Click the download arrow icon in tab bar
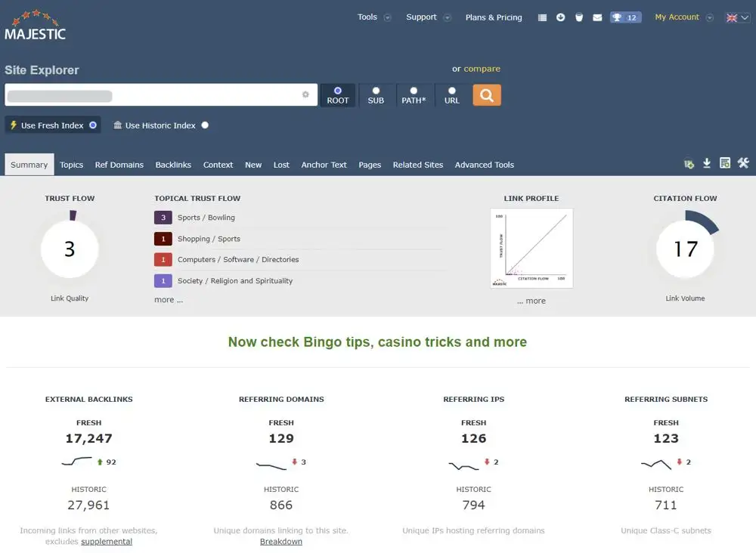756x553 pixels. click(x=707, y=163)
